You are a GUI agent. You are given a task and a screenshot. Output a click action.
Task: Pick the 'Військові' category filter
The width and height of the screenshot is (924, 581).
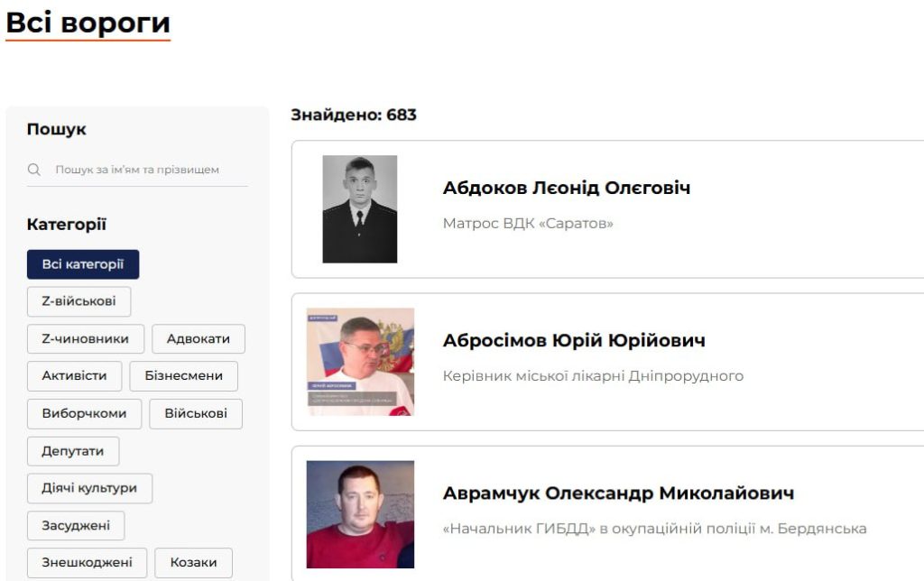[x=196, y=414]
